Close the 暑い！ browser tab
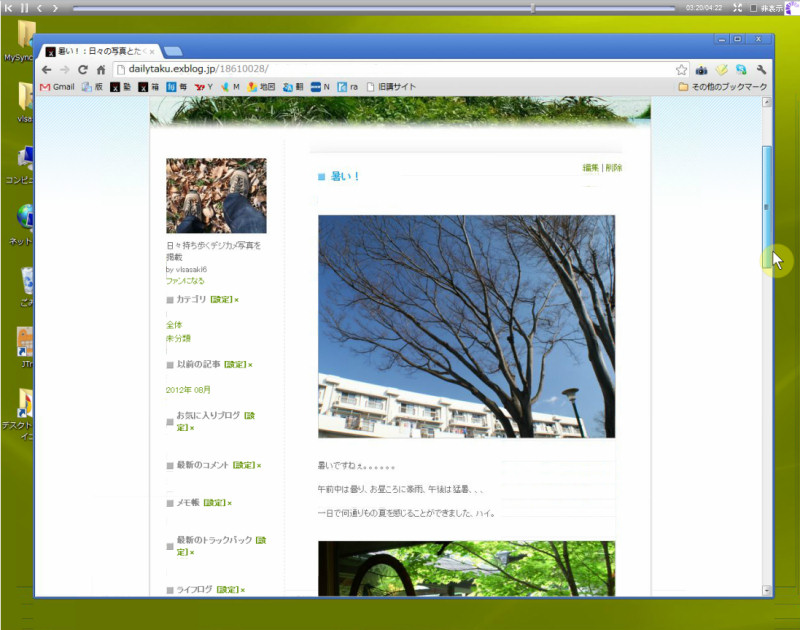Screen dimensions: 800x630 [x=152, y=52]
